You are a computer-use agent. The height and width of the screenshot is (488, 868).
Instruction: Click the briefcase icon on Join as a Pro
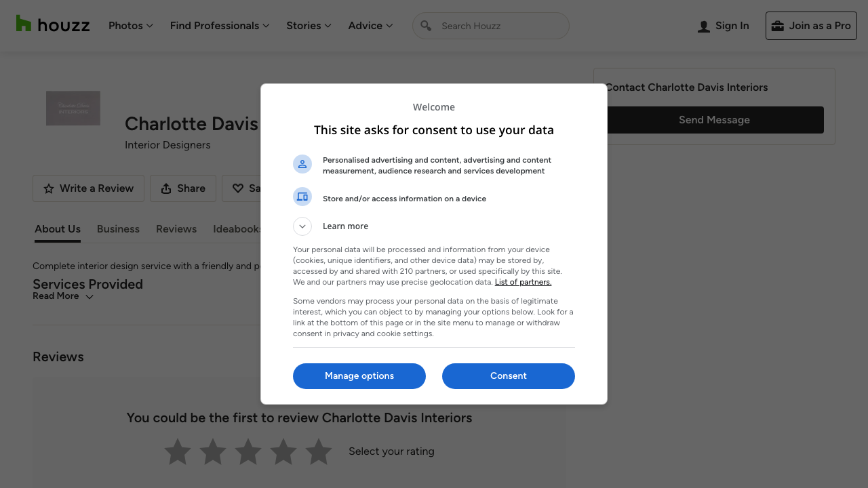[777, 26]
